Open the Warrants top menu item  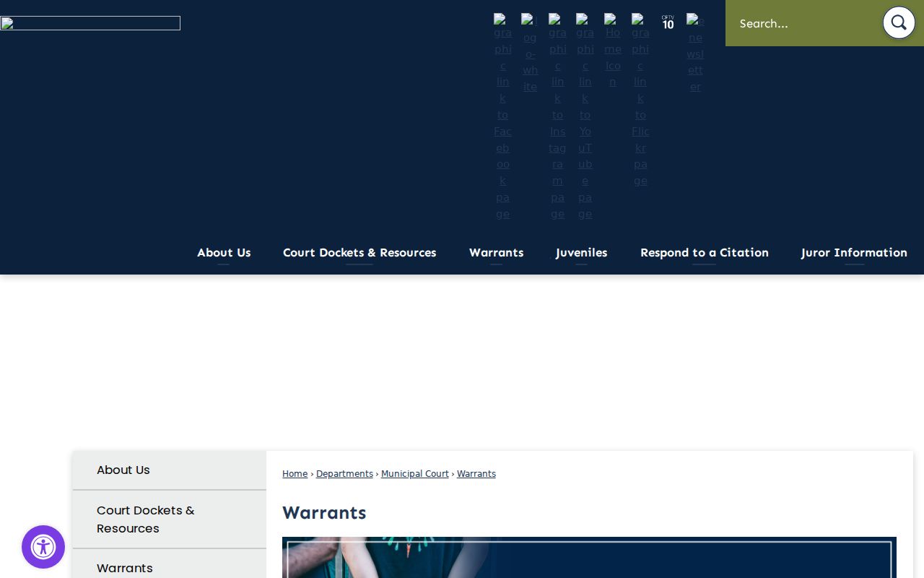[x=496, y=252]
